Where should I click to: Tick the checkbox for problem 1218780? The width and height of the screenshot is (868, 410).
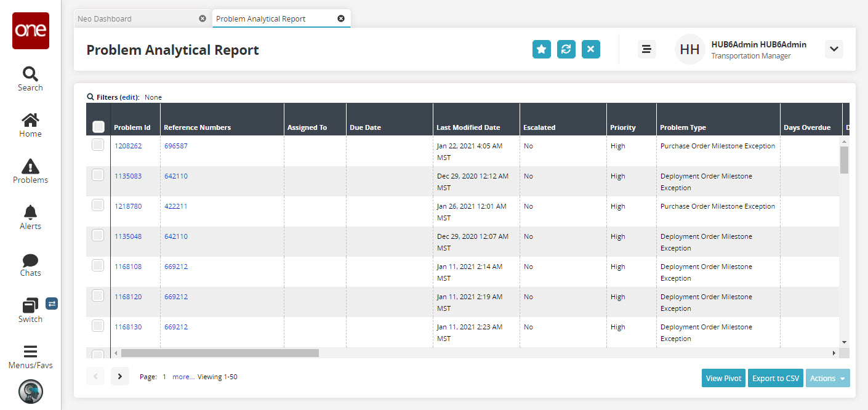pyautogui.click(x=98, y=206)
